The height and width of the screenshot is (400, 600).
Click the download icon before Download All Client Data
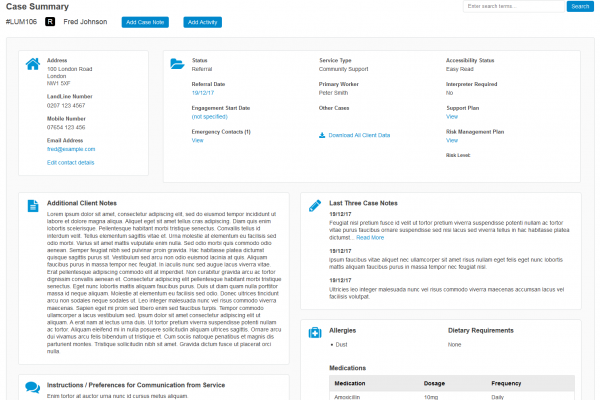click(322, 135)
